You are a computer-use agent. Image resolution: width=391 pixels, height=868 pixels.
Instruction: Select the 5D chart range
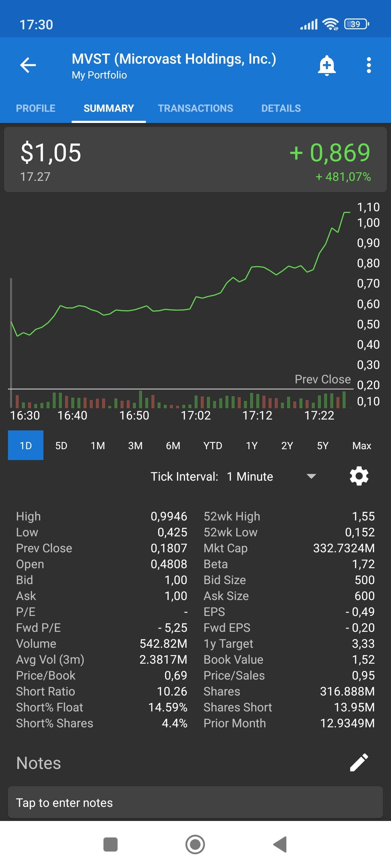[61, 445]
